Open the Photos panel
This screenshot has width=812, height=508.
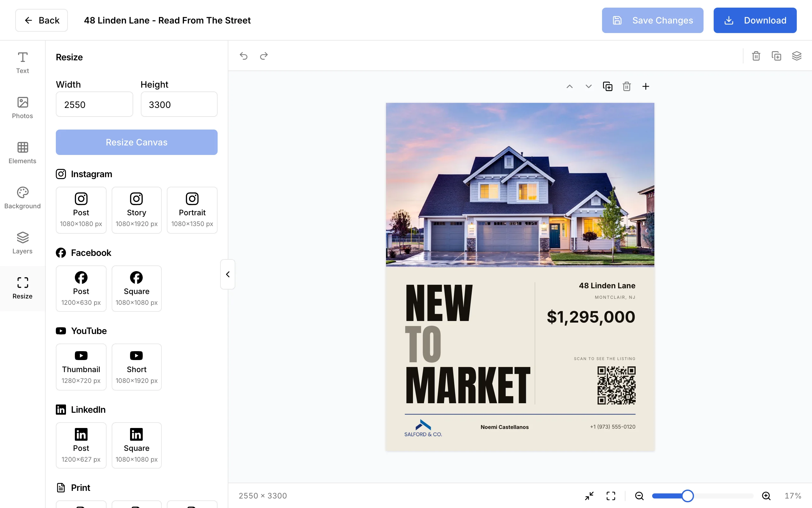pos(23,108)
